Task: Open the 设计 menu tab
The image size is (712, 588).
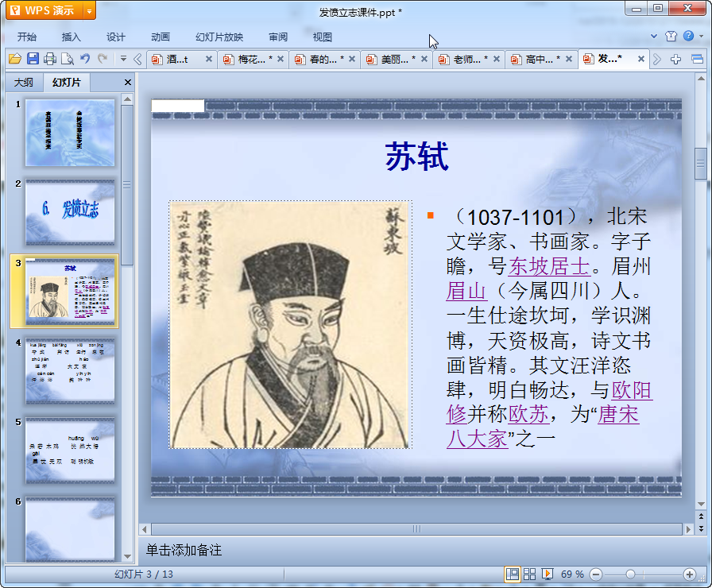Action: click(116, 37)
